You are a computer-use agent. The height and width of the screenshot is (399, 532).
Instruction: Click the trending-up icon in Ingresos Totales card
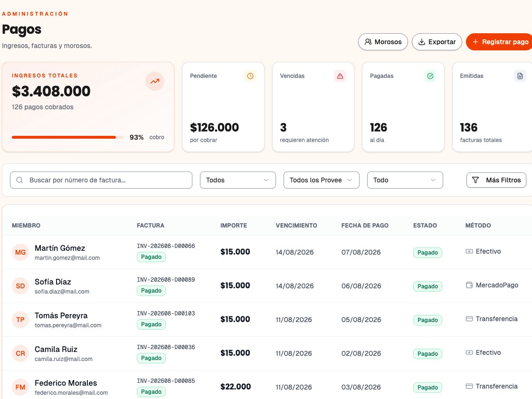[x=155, y=81]
